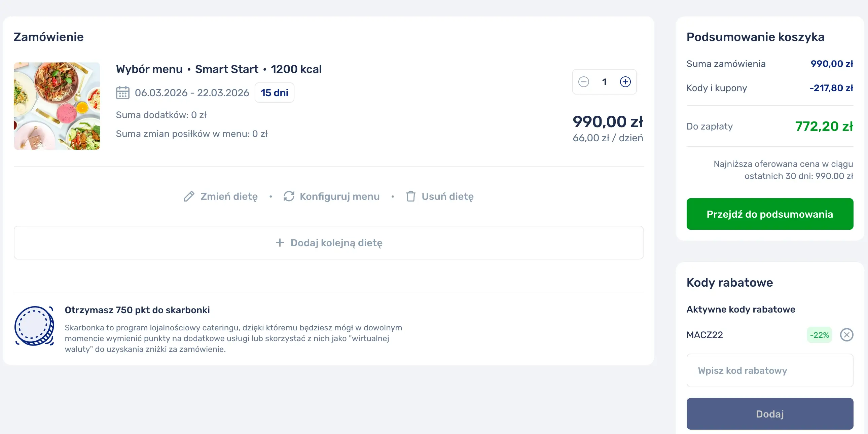Click the 15 dni duration badge
The width and height of the screenshot is (868, 434).
click(x=274, y=93)
